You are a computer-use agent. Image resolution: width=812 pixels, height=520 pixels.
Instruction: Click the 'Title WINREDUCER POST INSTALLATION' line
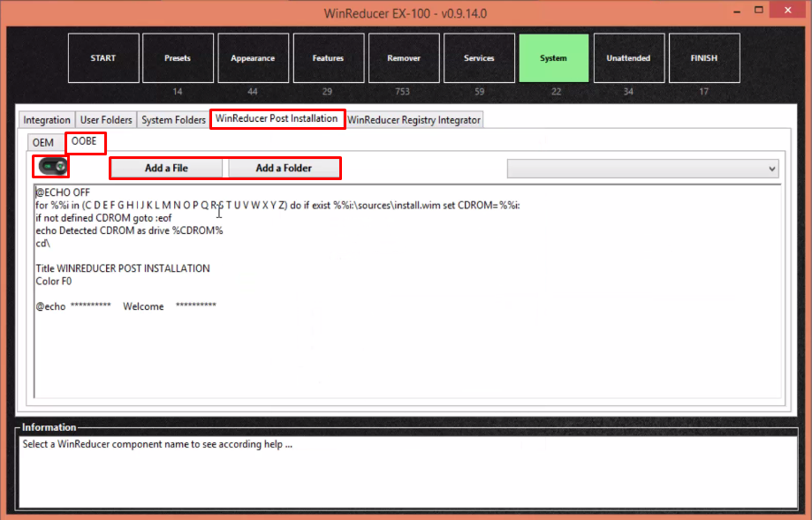123,268
